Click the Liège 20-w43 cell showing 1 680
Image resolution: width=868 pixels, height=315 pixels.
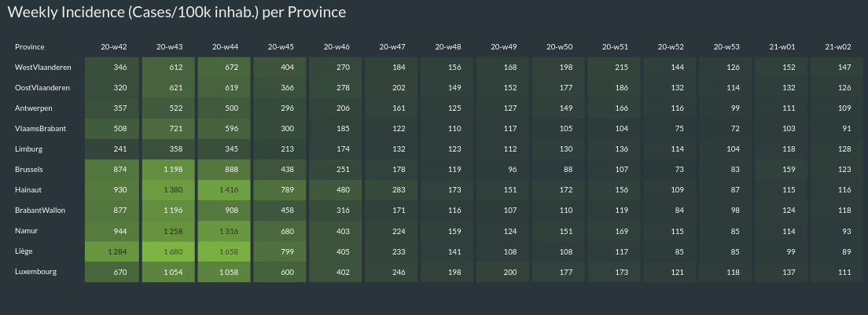tap(170, 251)
